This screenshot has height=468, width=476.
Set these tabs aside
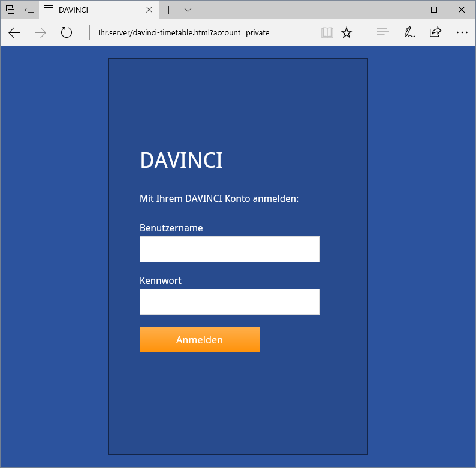(29, 10)
